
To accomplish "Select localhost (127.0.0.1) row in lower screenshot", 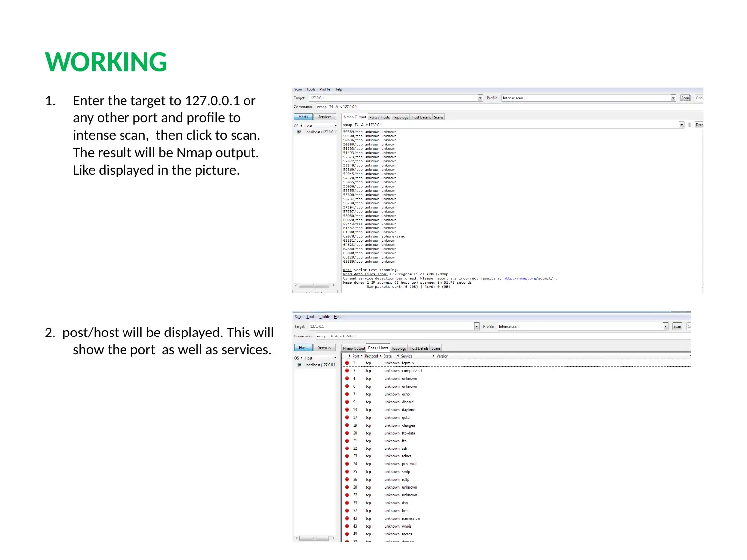I will click(x=316, y=365).
